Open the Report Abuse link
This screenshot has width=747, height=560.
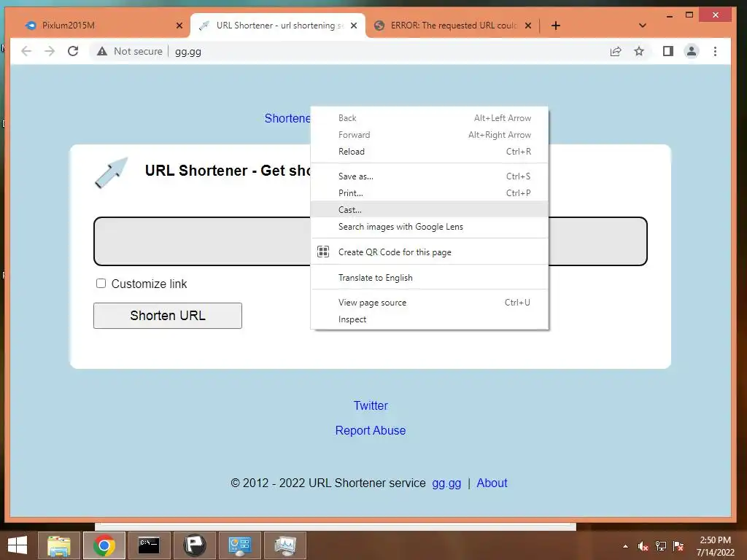[371, 430]
